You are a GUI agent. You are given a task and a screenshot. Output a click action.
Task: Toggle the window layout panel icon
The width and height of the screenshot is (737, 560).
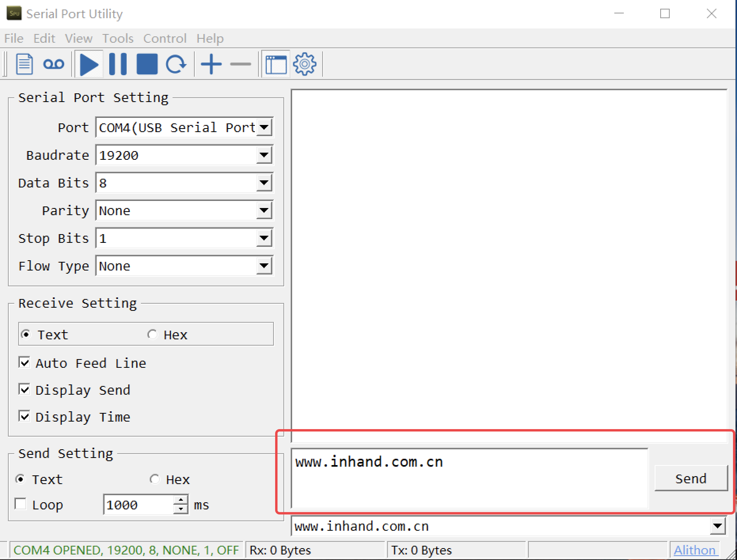[x=276, y=64]
